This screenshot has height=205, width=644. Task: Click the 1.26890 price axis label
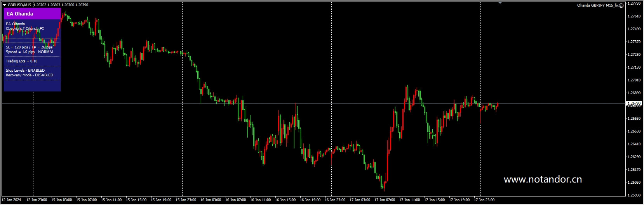point(634,93)
